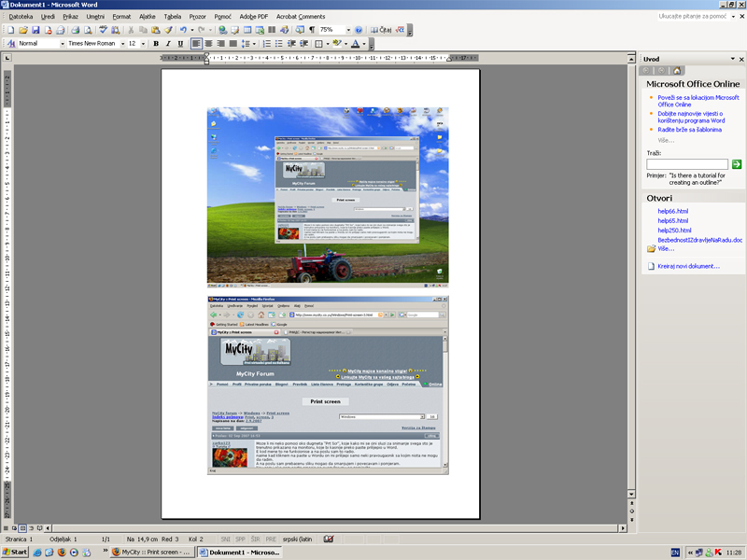Viewport: 747px width, 560px height.
Task: Open the Zoom 75% dropdown
Action: point(348,30)
